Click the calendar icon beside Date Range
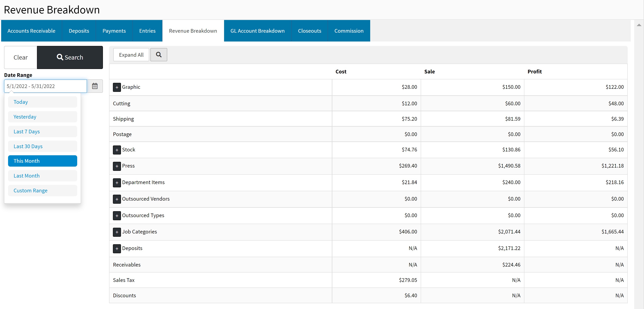This screenshot has width=644, height=309. pos(95,86)
